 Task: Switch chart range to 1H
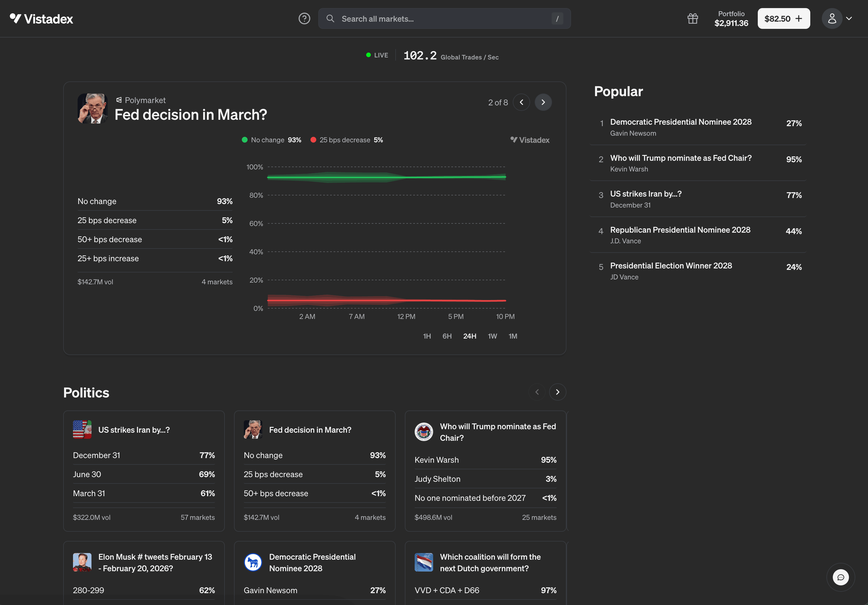coord(427,336)
